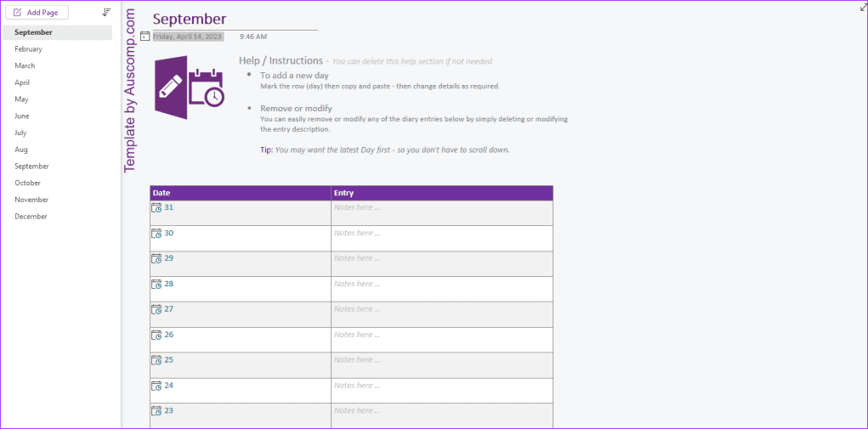Click 'You can delete this help section' note
The height and width of the screenshot is (429, 868).
click(411, 61)
